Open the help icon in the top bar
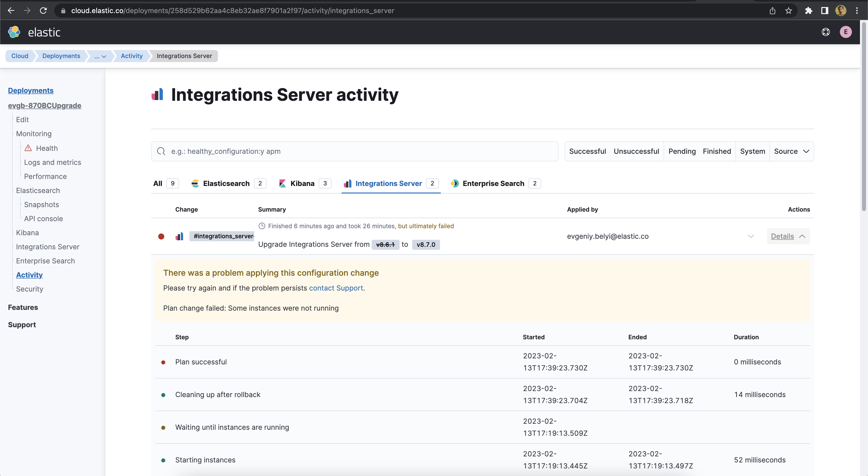The image size is (868, 476). (x=826, y=32)
